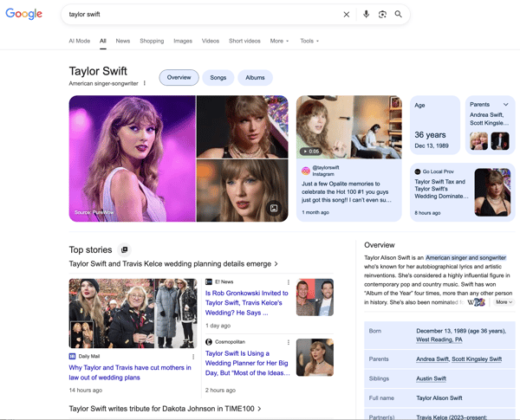
Task: Open the Short videos tab
Action: (x=244, y=41)
